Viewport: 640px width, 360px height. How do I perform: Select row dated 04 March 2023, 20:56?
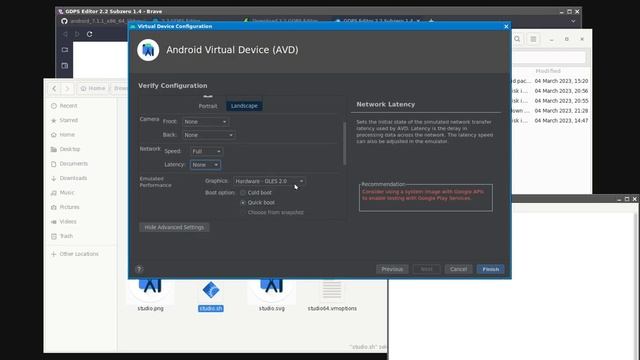[x=550, y=91]
